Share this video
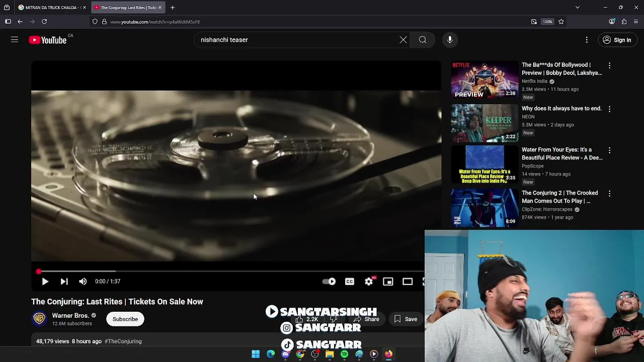This screenshot has height=362, width=644. (366, 319)
